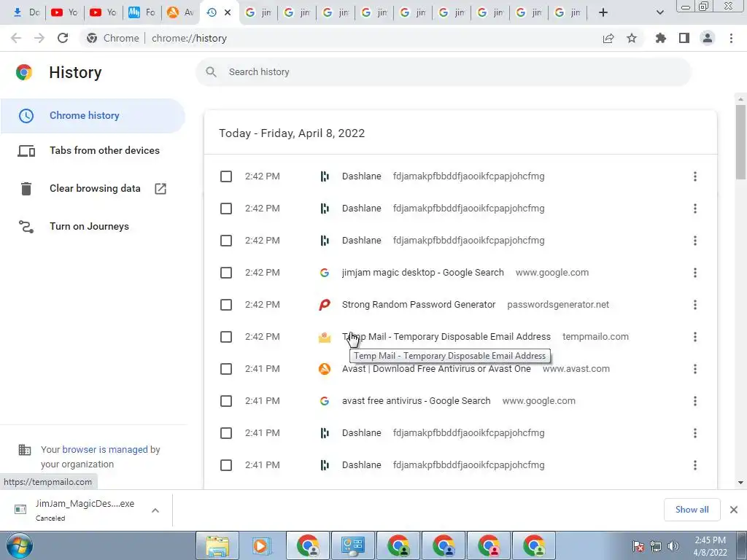The width and height of the screenshot is (747, 560).
Task: Check the Temp Mail entry checkbox
Action: coord(226,337)
